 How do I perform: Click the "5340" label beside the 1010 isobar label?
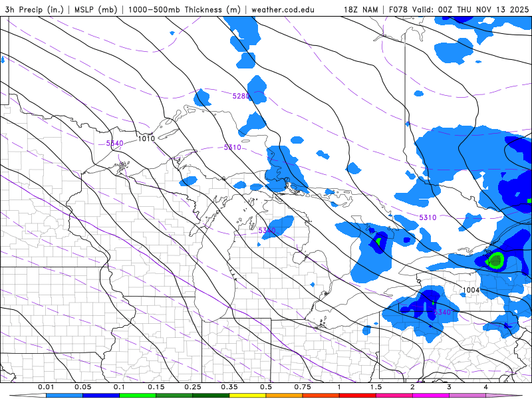click(x=114, y=143)
